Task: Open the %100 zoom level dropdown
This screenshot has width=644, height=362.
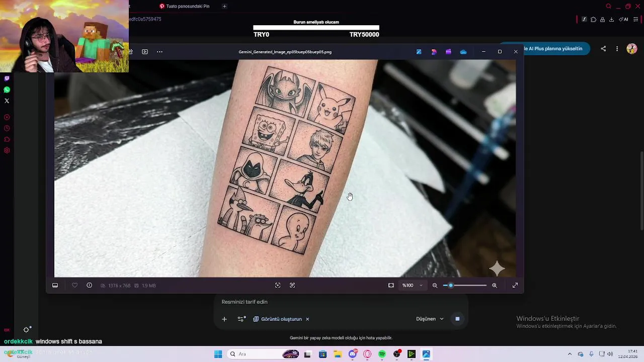Action: [412, 286]
